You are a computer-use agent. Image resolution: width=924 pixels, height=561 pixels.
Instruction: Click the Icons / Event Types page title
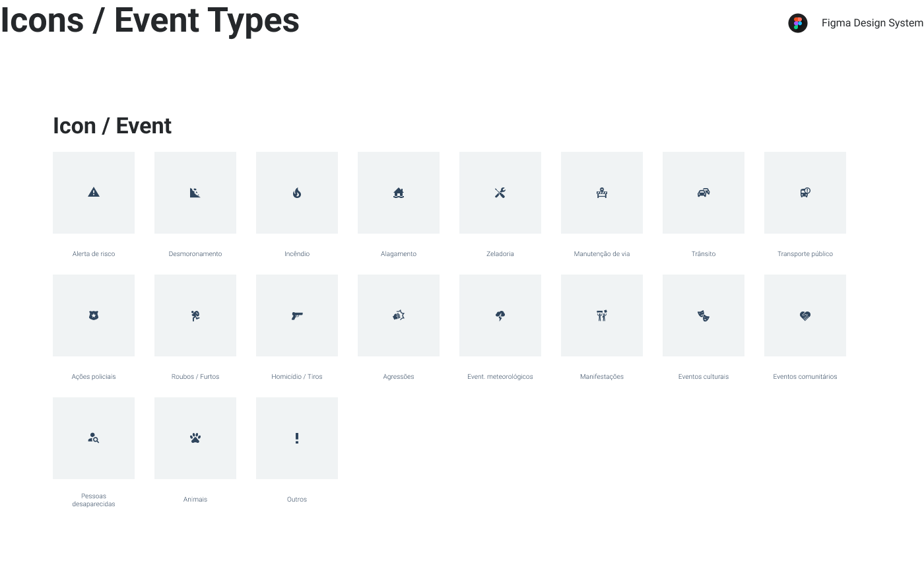(150, 20)
